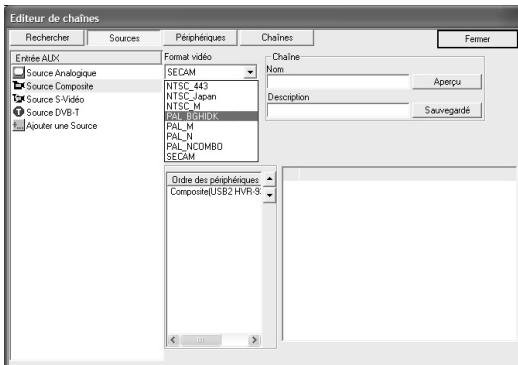This screenshot has width=518, height=365.
Task: Click the Ordre des périphériques header
Action: coord(214,180)
